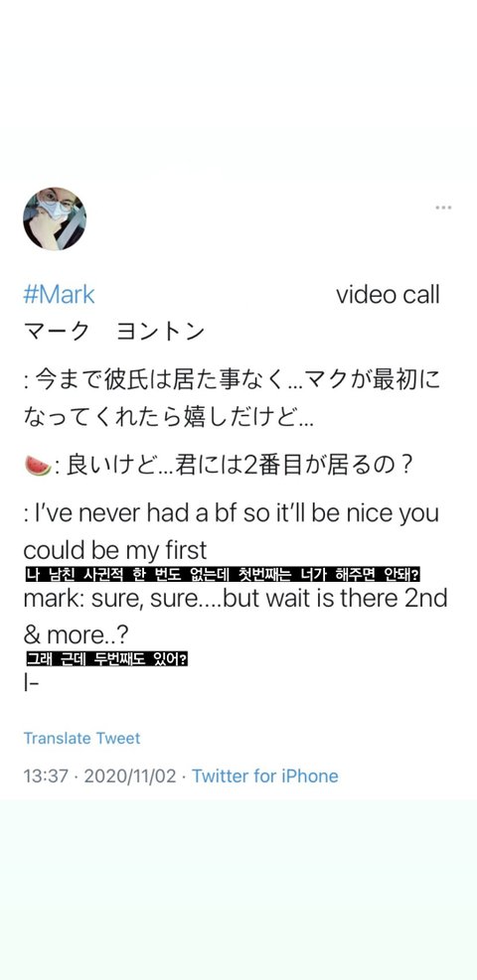Click the Korean caption "그래 근데 두번째도 있어?"
477x980 pixels.
click(x=106, y=658)
